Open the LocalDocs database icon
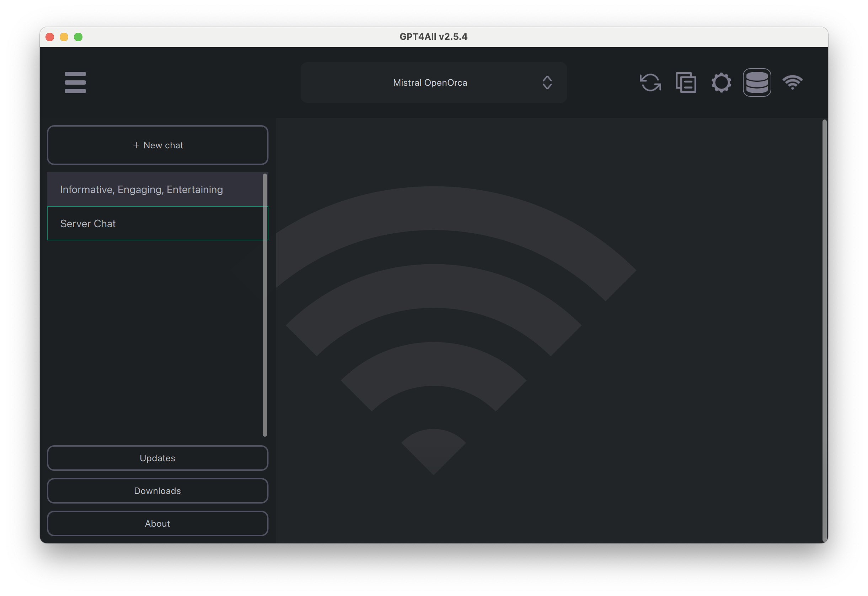The width and height of the screenshot is (868, 596). [x=757, y=82]
